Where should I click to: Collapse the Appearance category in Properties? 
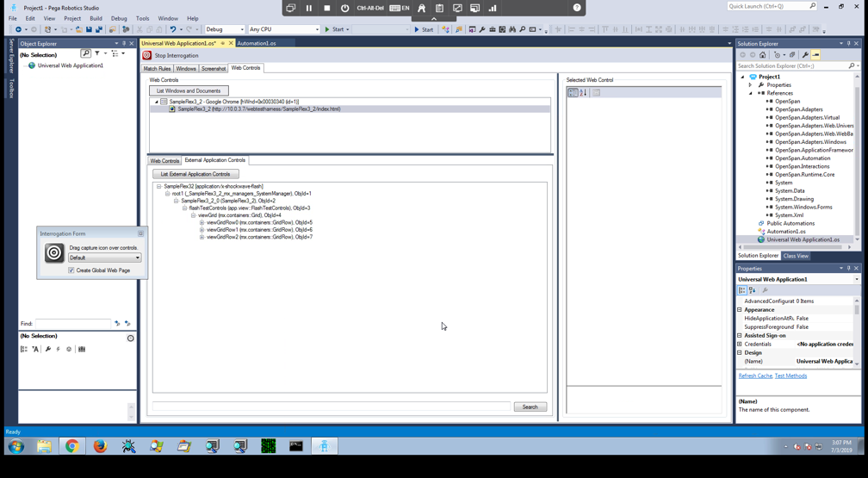(740, 309)
